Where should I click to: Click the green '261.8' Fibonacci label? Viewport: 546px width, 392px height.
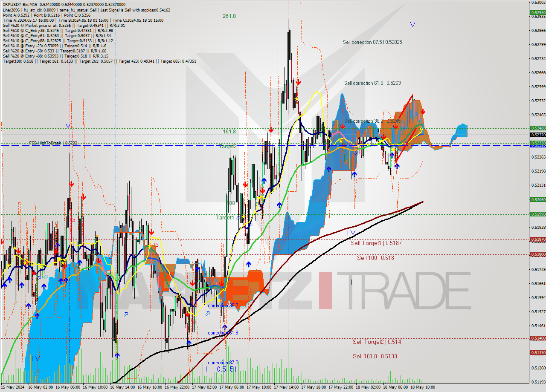click(229, 16)
